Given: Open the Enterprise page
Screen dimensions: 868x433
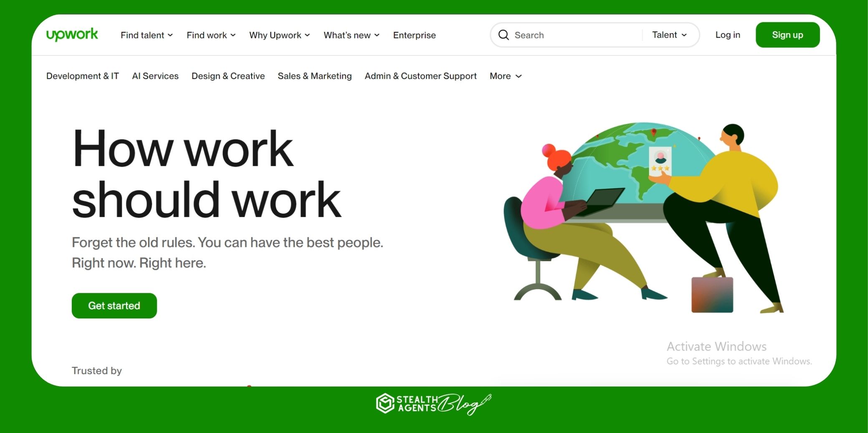Looking at the screenshot, I should point(414,35).
